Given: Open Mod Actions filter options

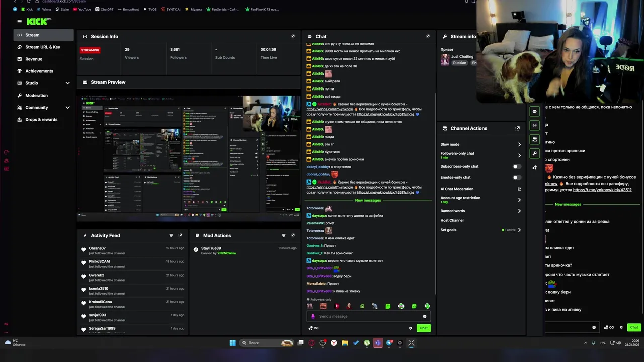Looking at the screenshot, I should point(283,235).
